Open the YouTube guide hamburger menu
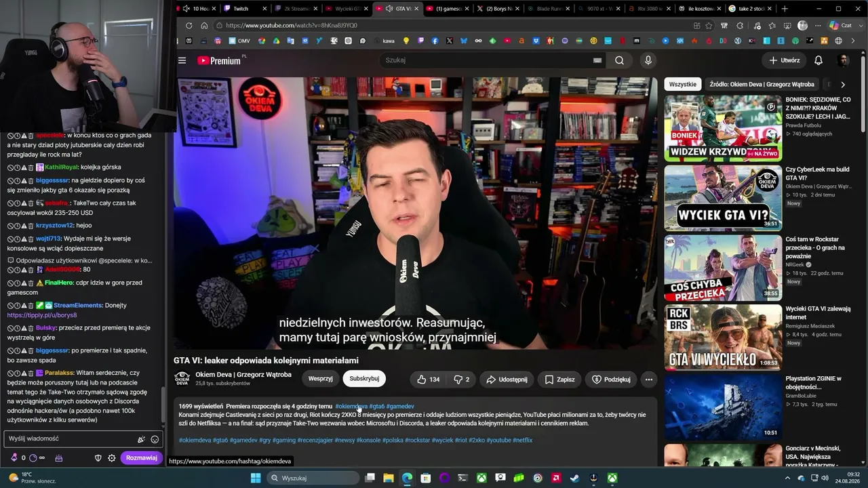 pos(182,60)
